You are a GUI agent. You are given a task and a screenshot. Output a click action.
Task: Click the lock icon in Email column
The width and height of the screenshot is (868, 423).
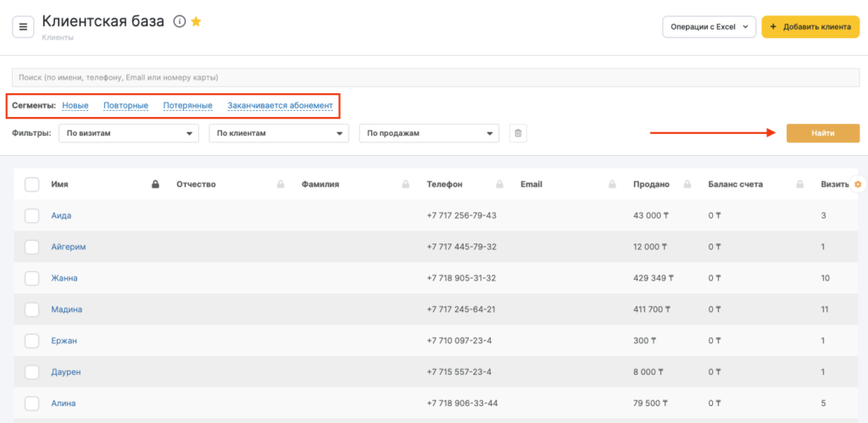tap(612, 184)
